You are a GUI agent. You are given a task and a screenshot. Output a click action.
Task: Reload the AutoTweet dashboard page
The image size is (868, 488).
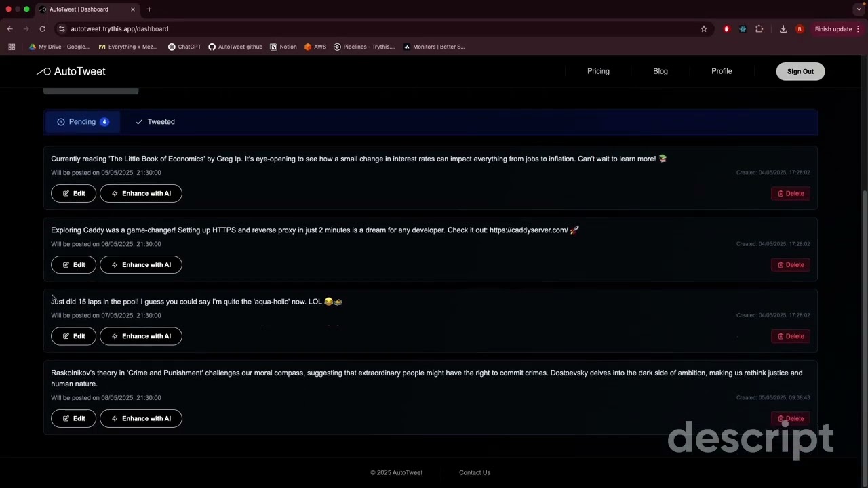42,29
